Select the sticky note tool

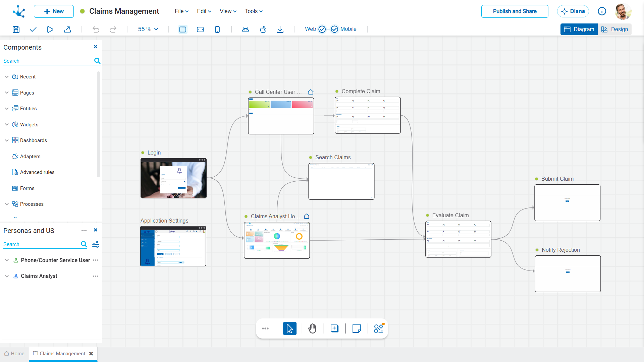(357, 328)
